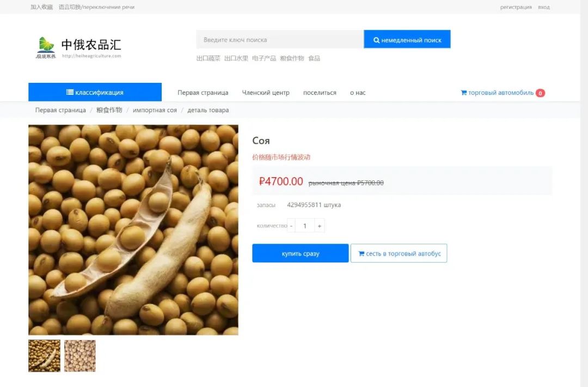The image size is (588, 387).
Task: Click купить сразу buy now button
Action: coord(301,253)
